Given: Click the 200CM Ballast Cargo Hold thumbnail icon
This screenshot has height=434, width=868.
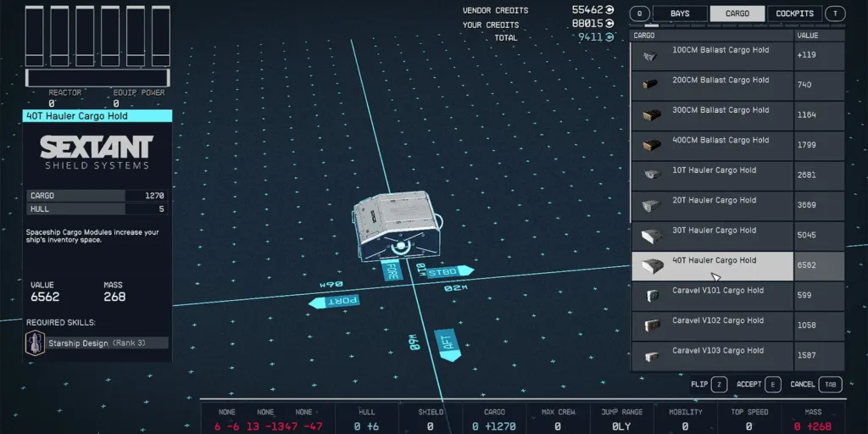Looking at the screenshot, I should (x=650, y=86).
